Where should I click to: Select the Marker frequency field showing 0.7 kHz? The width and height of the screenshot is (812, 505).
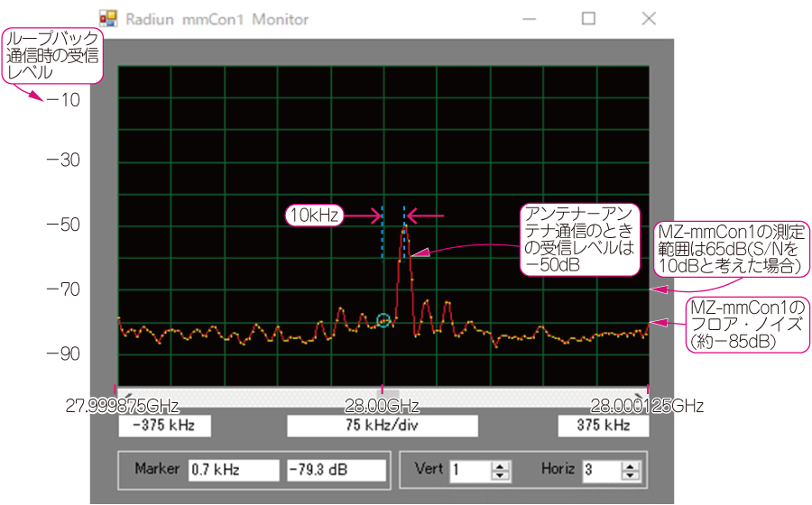click(234, 470)
